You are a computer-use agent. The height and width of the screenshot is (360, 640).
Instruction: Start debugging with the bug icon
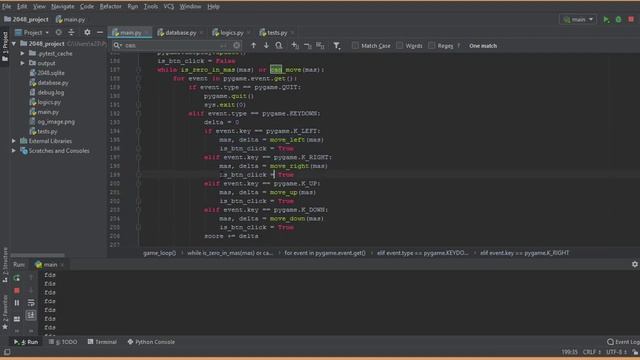pyautogui.click(x=618, y=19)
